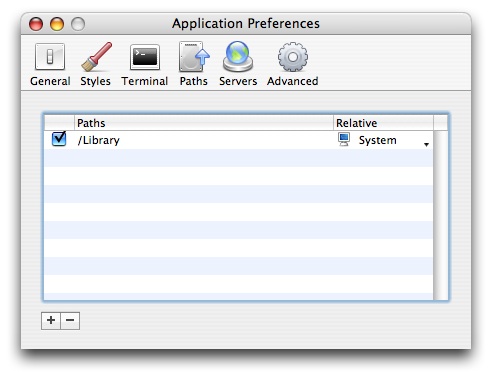Sort by the Relative column header

(383, 123)
